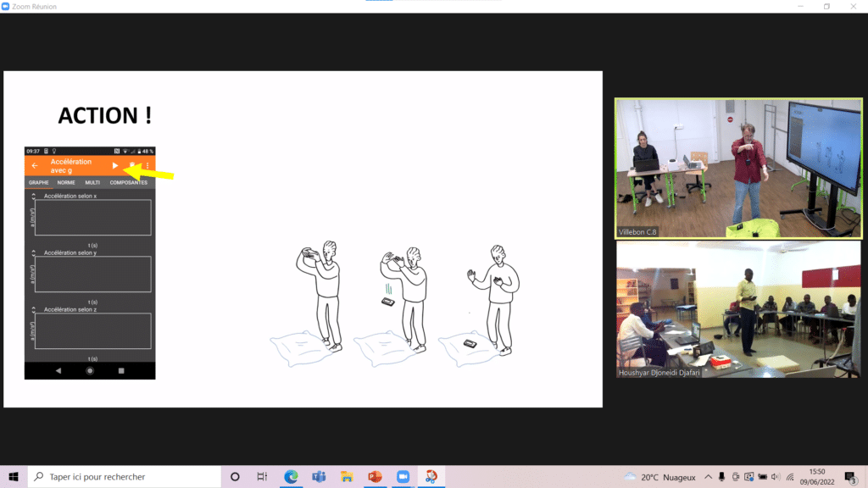Select the Houshyar Djoneidi Djafari video tile
This screenshot has height=488, width=868.
pos(736,309)
